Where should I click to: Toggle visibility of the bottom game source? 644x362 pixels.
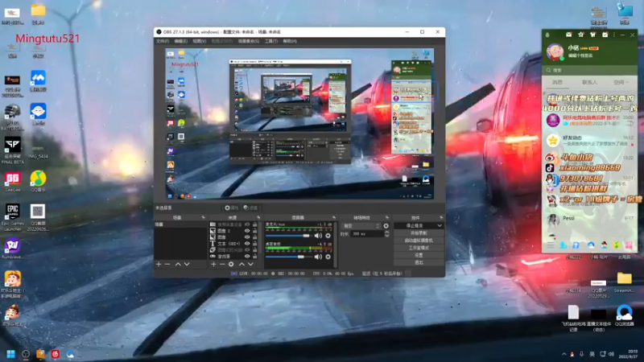tap(247, 256)
